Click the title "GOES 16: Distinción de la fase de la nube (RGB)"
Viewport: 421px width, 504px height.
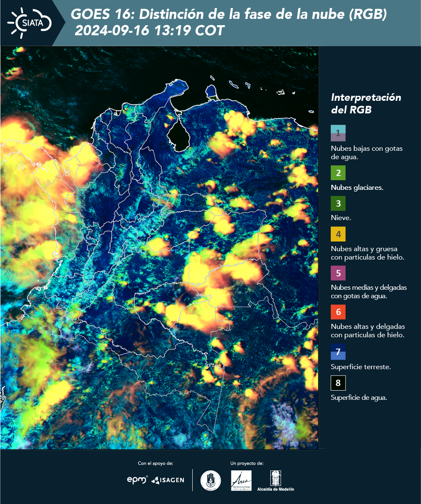[229, 15]
